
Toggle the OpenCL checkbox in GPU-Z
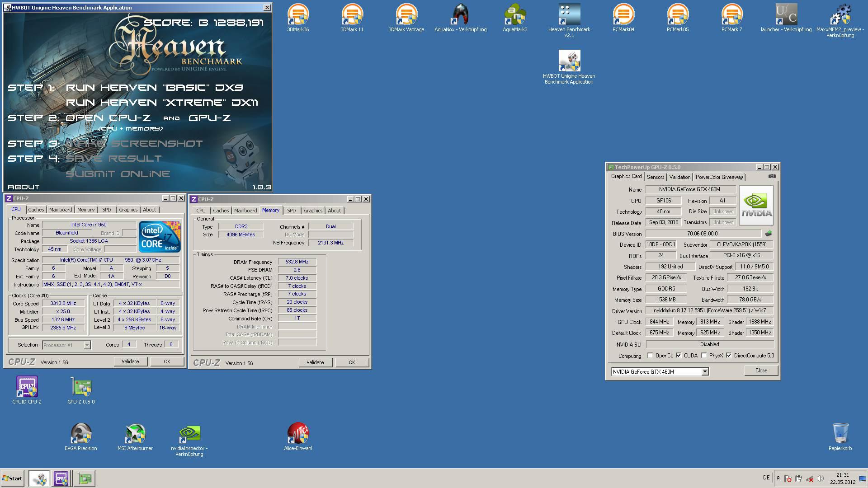(x=650, y=356)
